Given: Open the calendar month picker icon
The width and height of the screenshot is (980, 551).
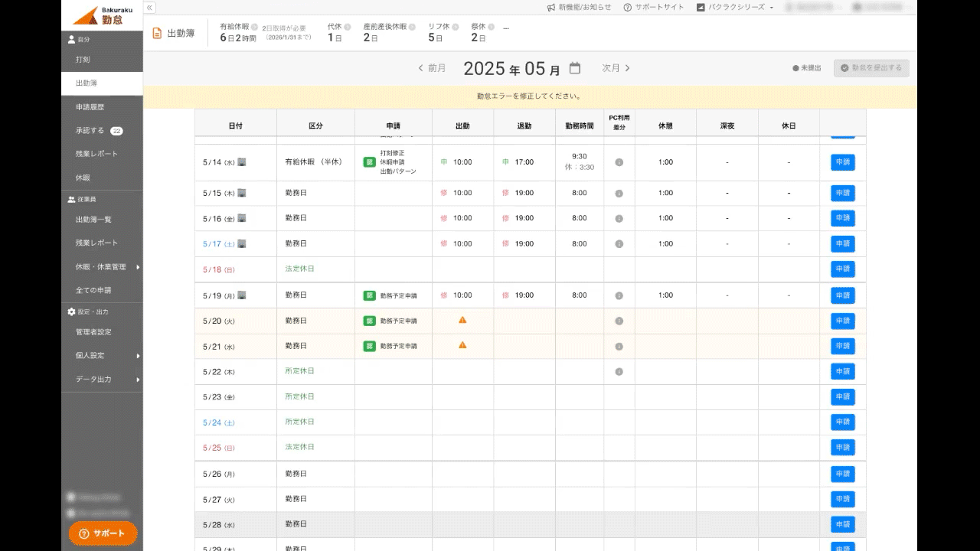Looking at the screenshot, I should [x=575, y=68].
